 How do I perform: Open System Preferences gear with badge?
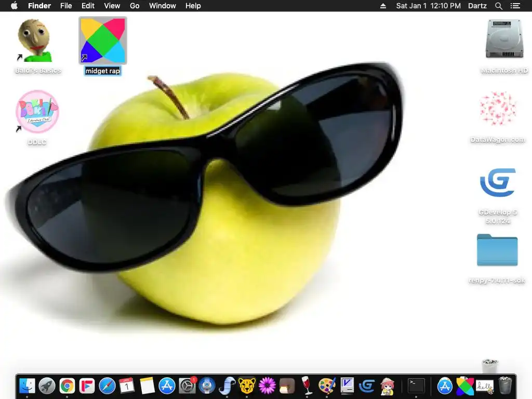pos(187,386)
